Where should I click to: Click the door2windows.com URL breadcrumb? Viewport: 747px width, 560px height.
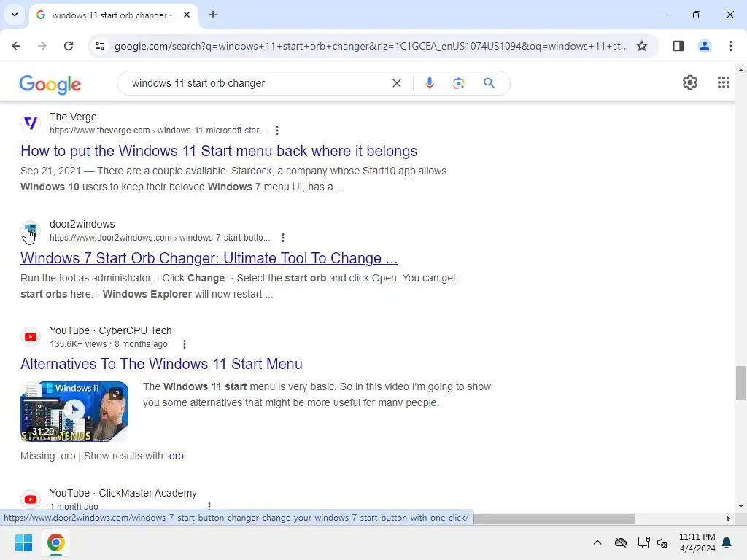160,238
